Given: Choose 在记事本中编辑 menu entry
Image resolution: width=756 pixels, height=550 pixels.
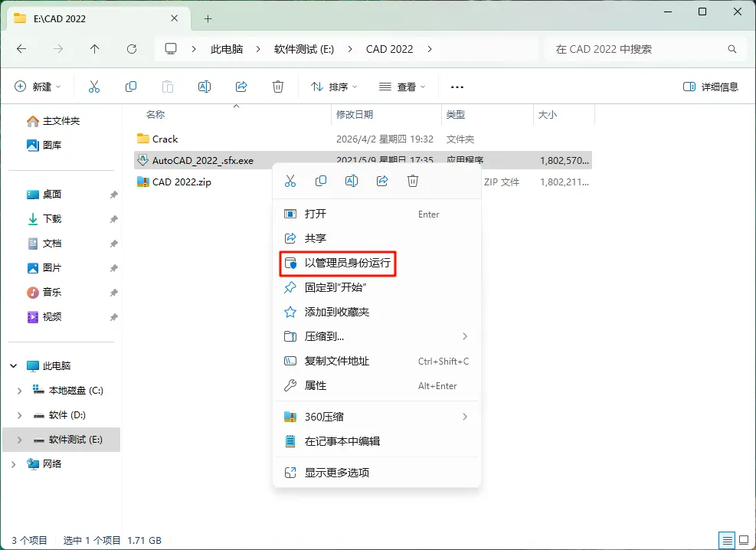Looking at the screenshot, I should click(377, 441).
